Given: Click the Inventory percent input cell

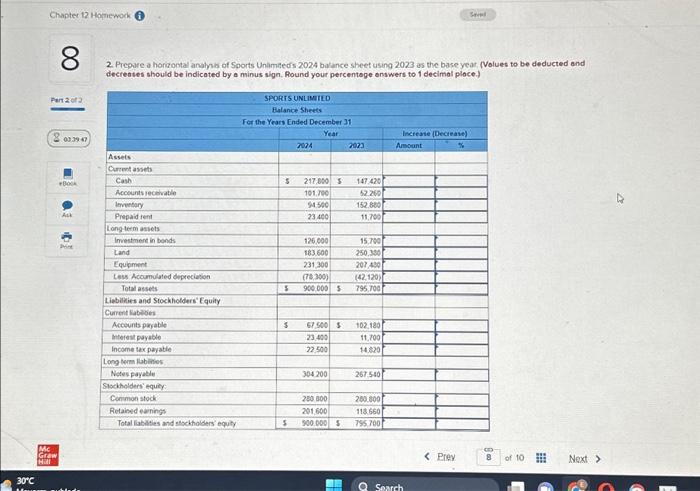Looking at the screenshot, I should click(x=461, y=205).
